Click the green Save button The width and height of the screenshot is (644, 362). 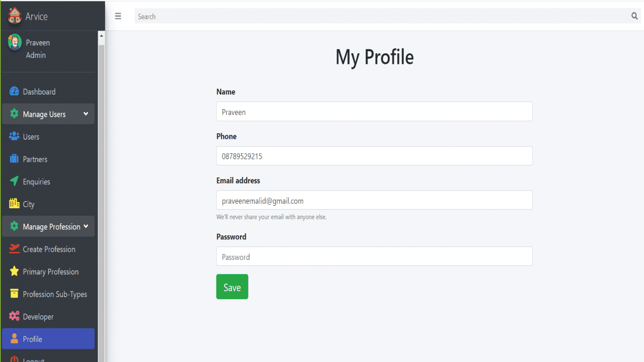[232, 287]
